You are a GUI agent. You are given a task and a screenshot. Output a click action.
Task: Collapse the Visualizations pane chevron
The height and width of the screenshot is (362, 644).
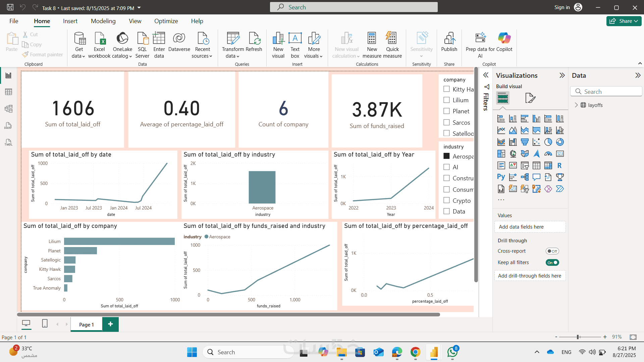click(x=562, y=75)
